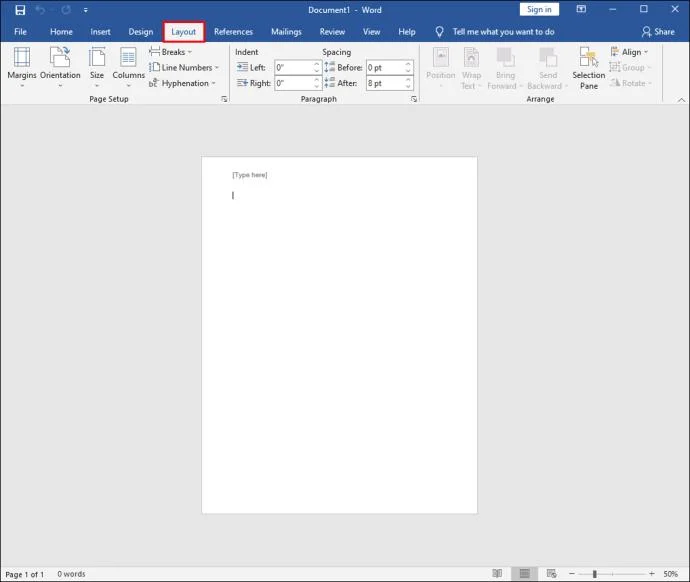Decrease Spacing After with down arrow
This screenshot has height=582, width=690.
click(x=408, y=87)
